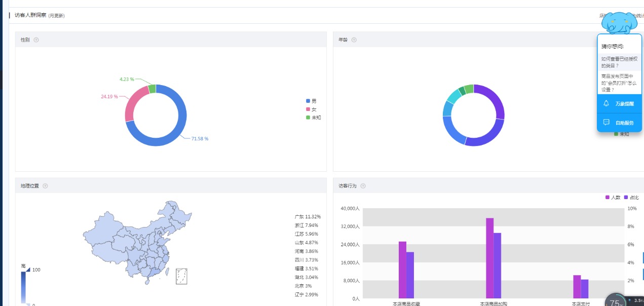The height and width of the screenshot is (306, 644).
Task: Select 浙江 7.94% in region list
Action: coord(307,225)
